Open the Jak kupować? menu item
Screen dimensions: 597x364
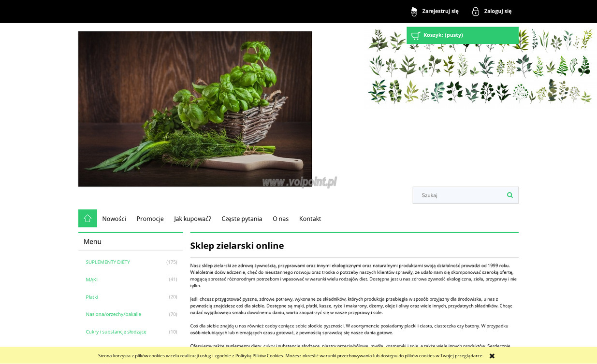pos(192,219)
